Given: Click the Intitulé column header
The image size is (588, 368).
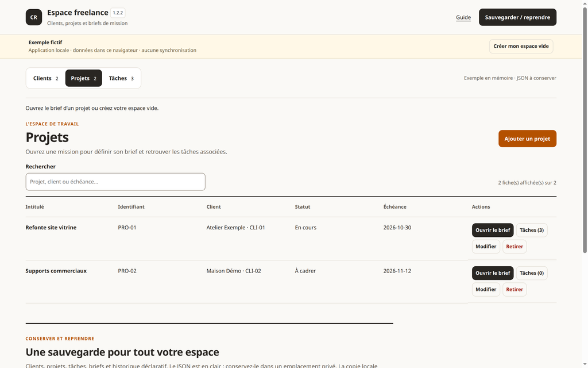Looking at the screenshot, I should tap(34, 207).
